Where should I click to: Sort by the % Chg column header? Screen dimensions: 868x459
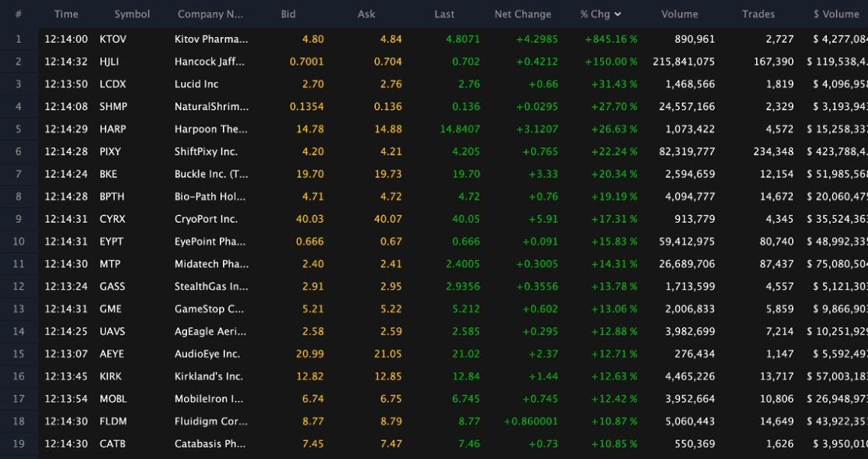(601, 15)
